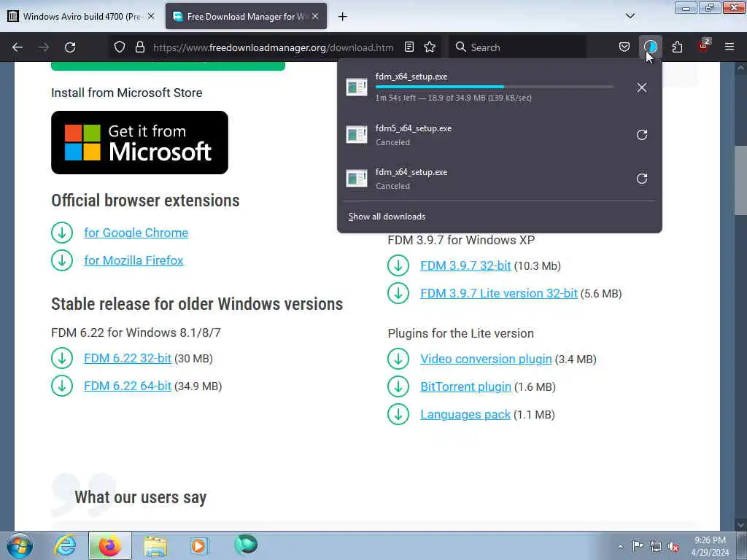This screenshot has height=560, width=747.
Task: Click the Show all downloads entry
Action: (387, 217)
